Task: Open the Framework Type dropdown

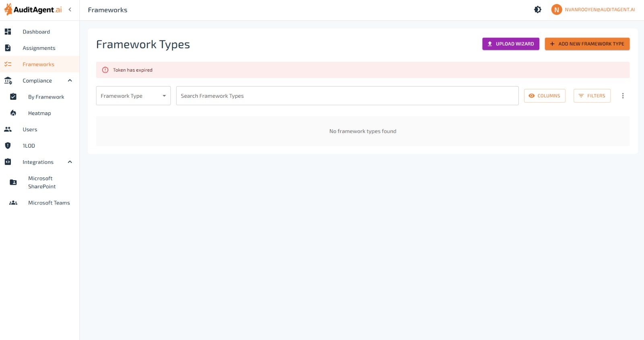Action: pos(133,96)
